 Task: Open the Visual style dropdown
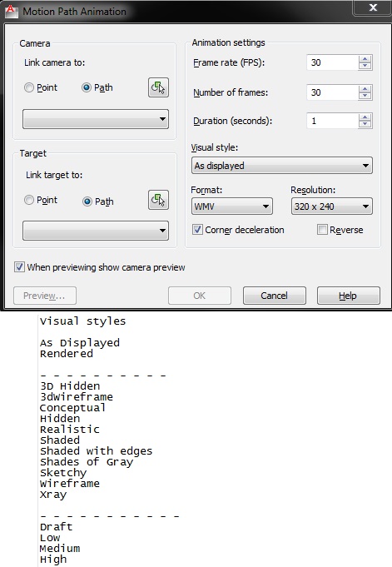tap(281, 166)
